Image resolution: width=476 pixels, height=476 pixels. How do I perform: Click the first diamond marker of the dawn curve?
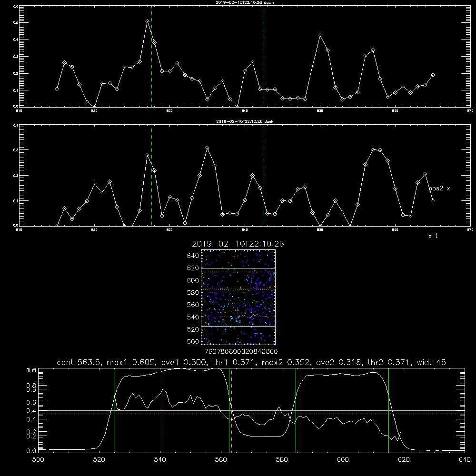click(57, 89)
